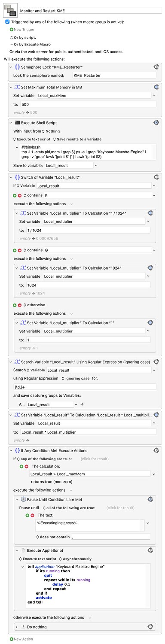Click gear icon on Switch of Variable action

pos(156,177)
